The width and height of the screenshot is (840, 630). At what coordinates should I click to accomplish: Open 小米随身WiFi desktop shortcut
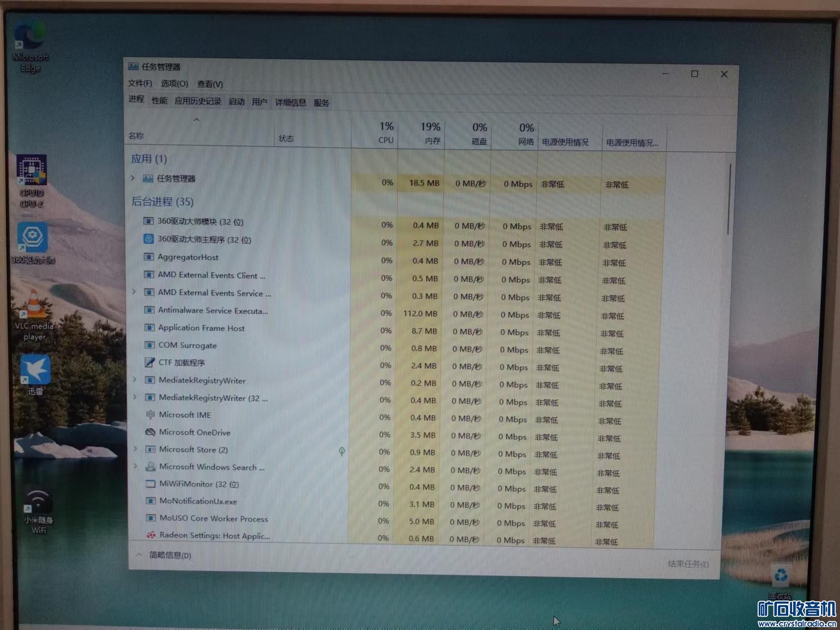38,512
